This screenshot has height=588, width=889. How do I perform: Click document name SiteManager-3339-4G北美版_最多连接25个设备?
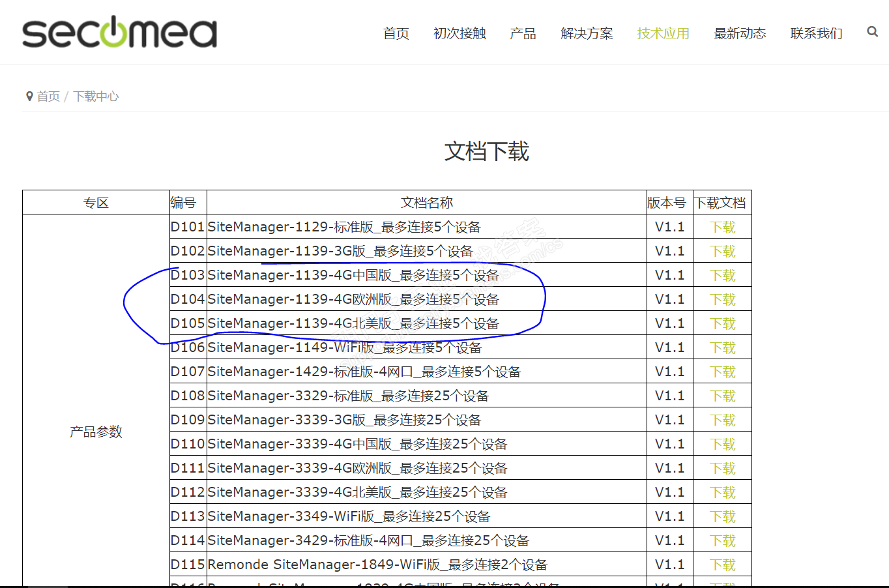click(x=357, y=492)
